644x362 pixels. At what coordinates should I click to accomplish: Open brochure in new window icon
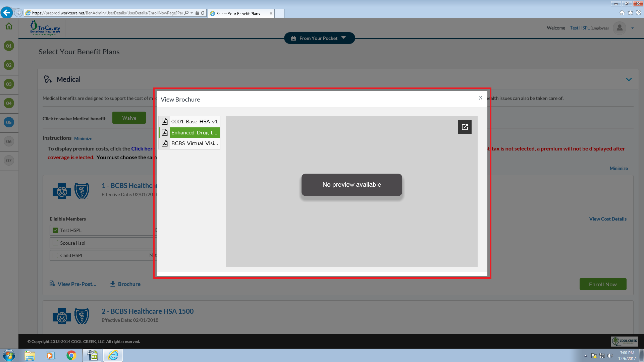pyautogui.click(x=465, y=127)
